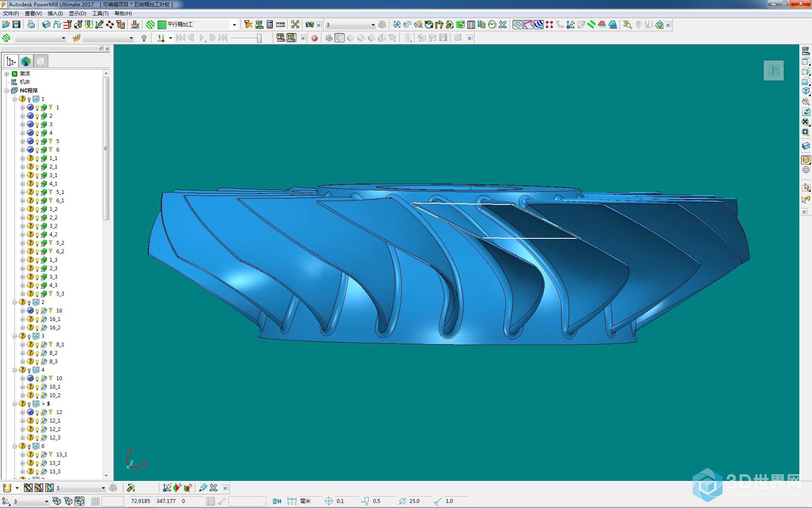812x508 pixels.
Task: Click the tool diameter icon in status bar
Action: click(402, 501)
